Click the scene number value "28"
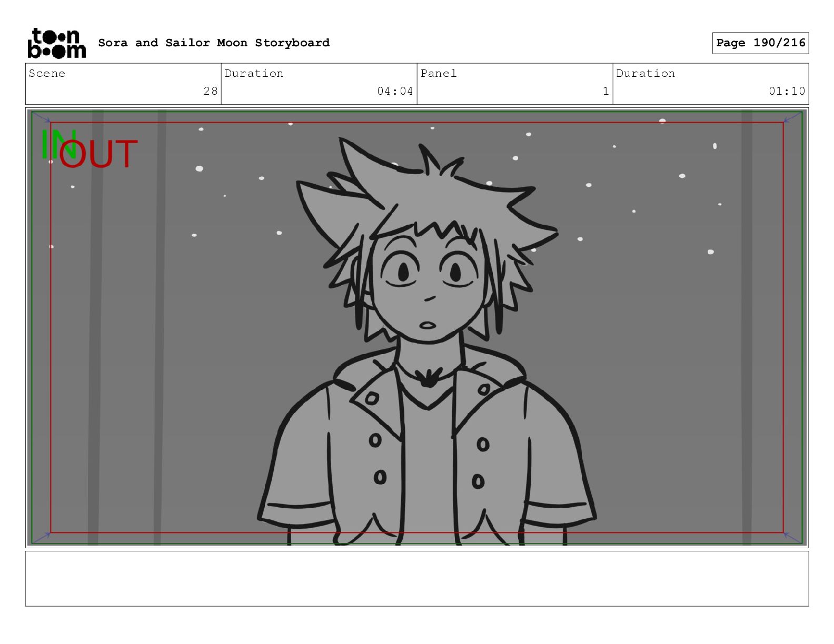 [x=211, y=91]
